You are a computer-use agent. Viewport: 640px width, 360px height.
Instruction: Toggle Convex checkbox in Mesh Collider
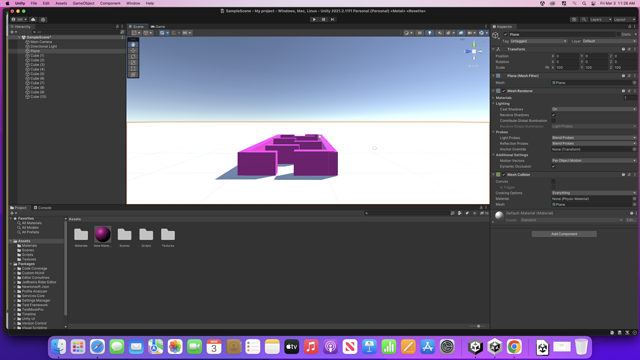pyautogui.click(x=553, y=182)
